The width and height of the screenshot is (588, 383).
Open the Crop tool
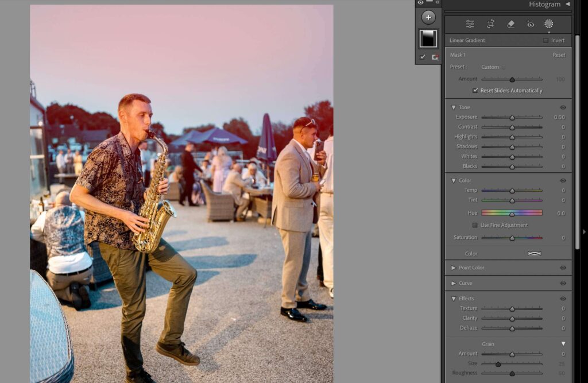(491, 24)
